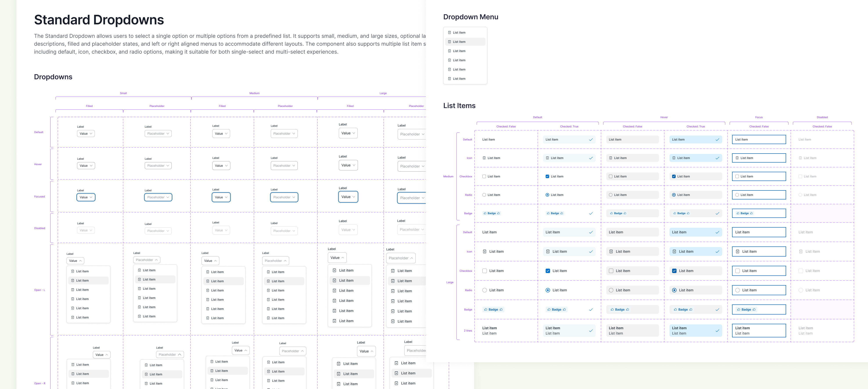Click the 'Standard Dropdowns' page title
The width and height of the screenshot is (868, 389).
[x=99, y=20]
